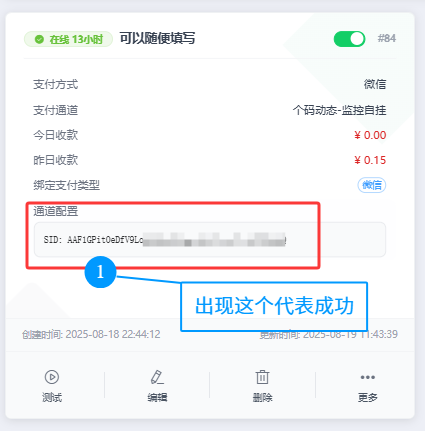Click the 今日收款 amount ¥ 0.00
The width and height of the screenshot is (425, 431).
point(370,135)
